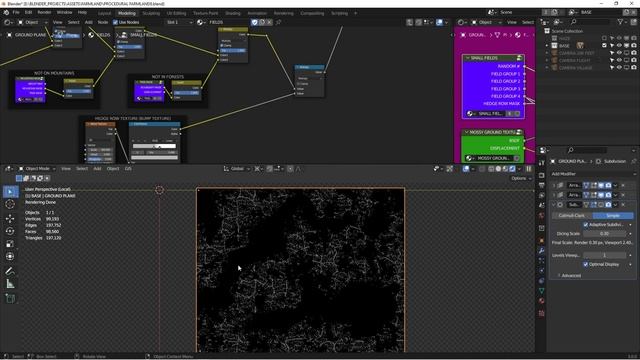Switch to the Layout workspace tab
Screen dimensions: 640x360
pyautogui.click(x=104, y=13)
